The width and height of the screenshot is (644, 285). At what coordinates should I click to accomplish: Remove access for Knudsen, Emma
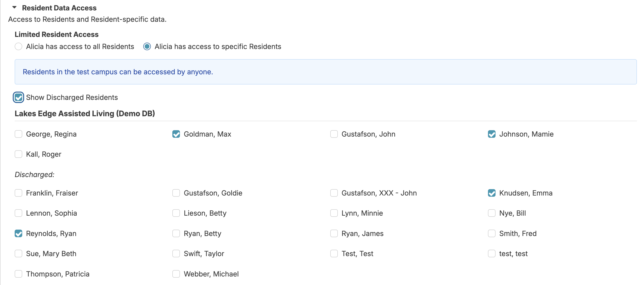pyautogui.click(x=492, y=193)
